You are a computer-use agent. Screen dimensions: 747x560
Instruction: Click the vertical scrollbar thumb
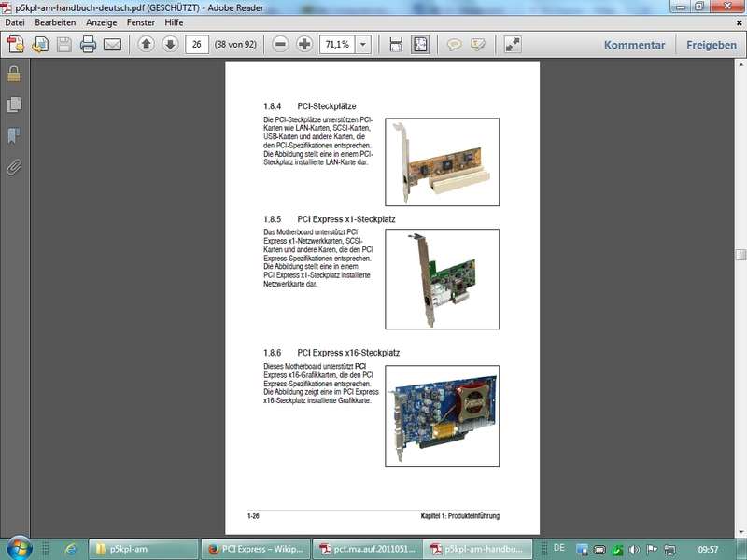click(x=740, y=254)
